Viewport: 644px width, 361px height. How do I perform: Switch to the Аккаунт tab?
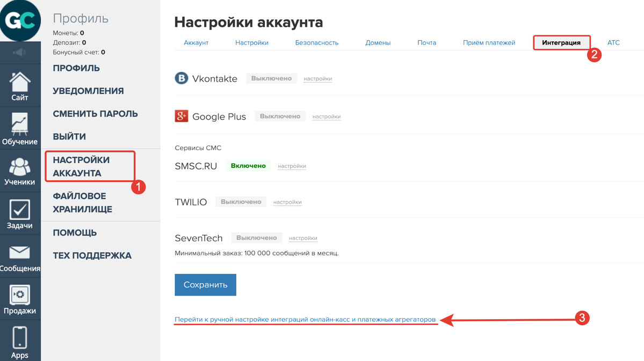(x=196, y=43)
